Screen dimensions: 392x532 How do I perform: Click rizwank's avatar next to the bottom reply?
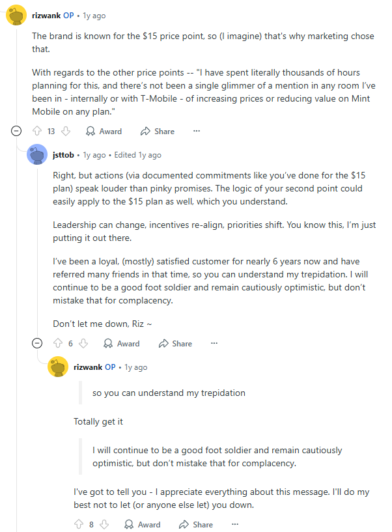[x=58, y=367]
